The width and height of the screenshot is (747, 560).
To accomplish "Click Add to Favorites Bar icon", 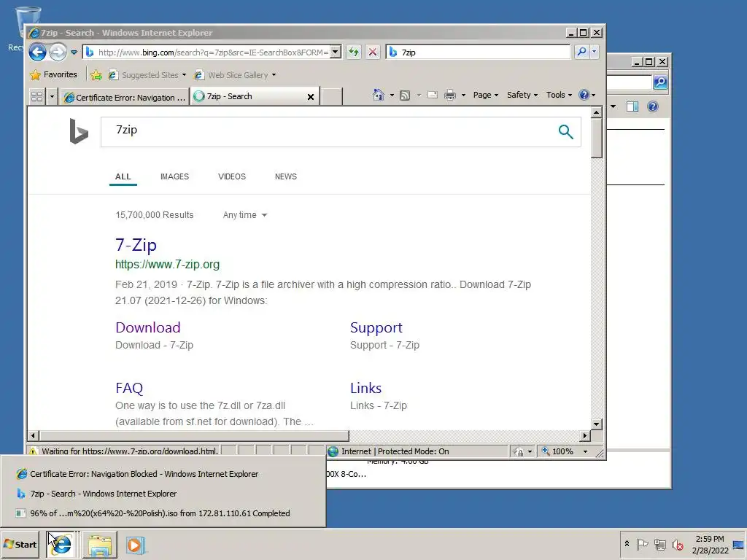I will point(96,75).
